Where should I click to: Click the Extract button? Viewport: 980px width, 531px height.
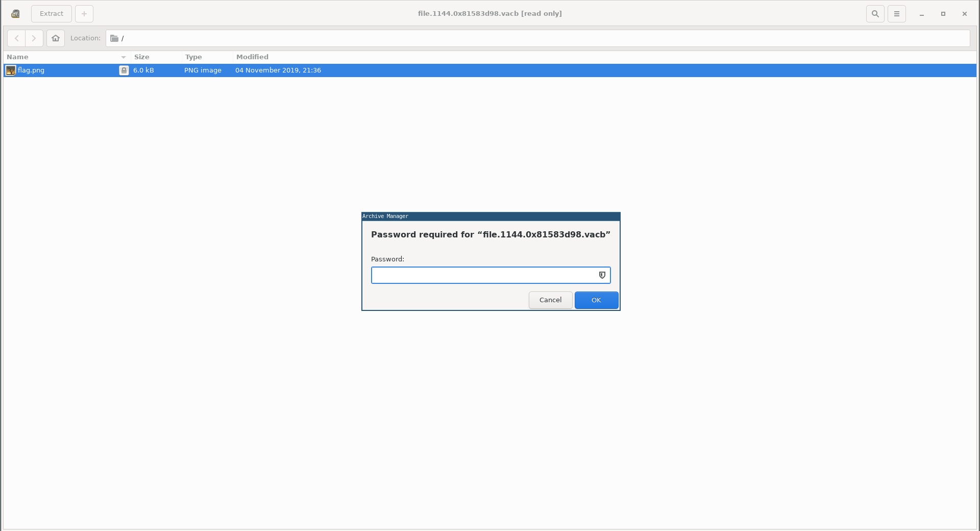click(52, 14)
